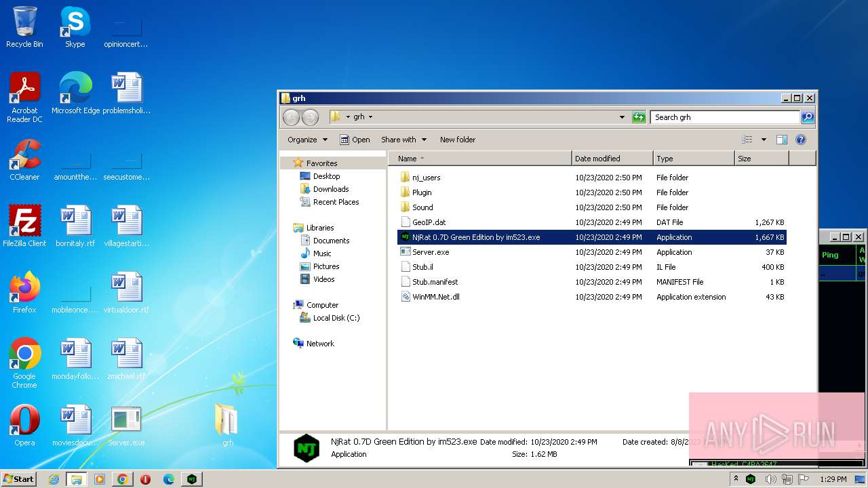868x488 pixels.
Task: Open the Organize dropdown menu
Action: click(307, 140)
